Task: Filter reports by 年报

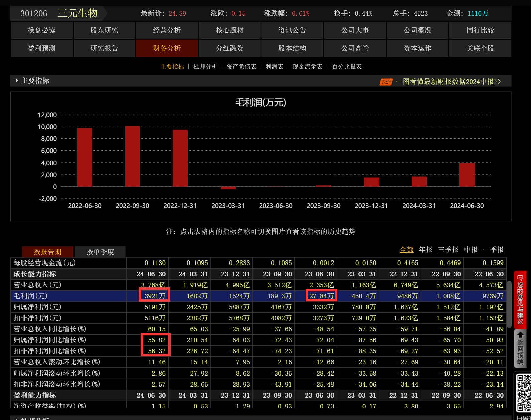Action: point(425,250)
